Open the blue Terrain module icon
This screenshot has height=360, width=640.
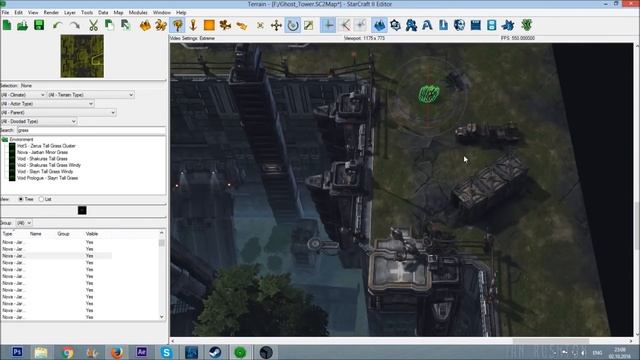point(379,25)
